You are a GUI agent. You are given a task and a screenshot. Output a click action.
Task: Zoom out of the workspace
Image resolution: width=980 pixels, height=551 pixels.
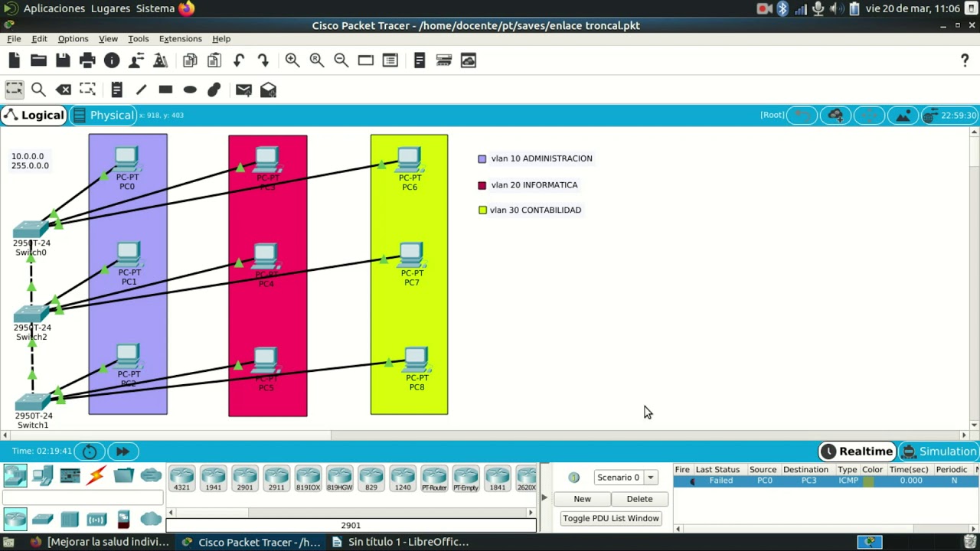(x=341, y=60)
